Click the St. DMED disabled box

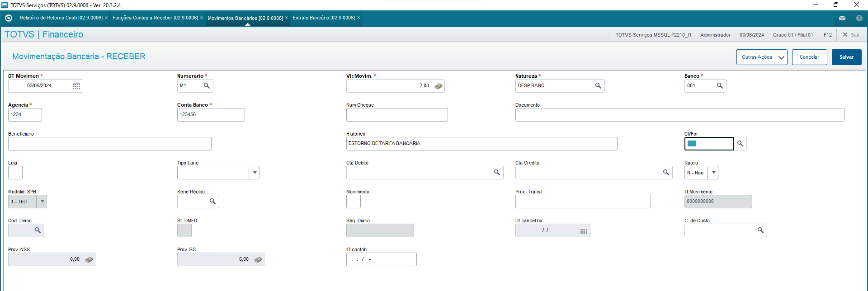point(184,230)
